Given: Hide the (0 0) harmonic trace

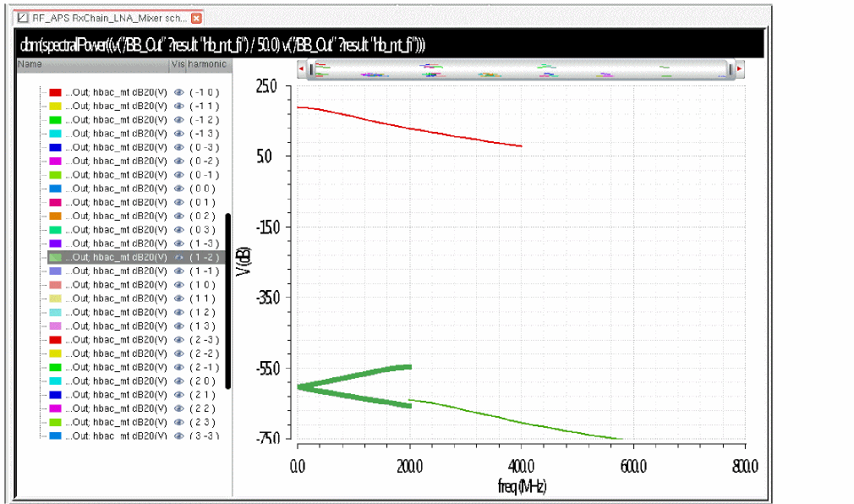Looking at the screenshot, I should point(178,189).
